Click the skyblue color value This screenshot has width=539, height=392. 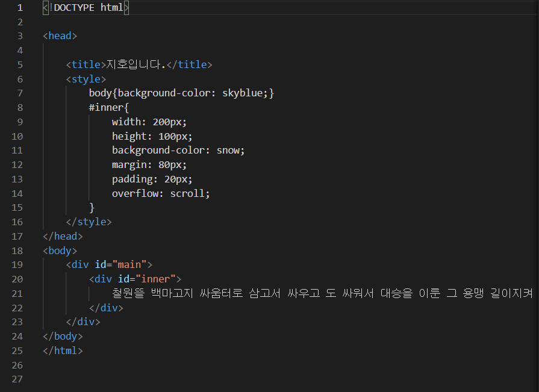[242, 93]
